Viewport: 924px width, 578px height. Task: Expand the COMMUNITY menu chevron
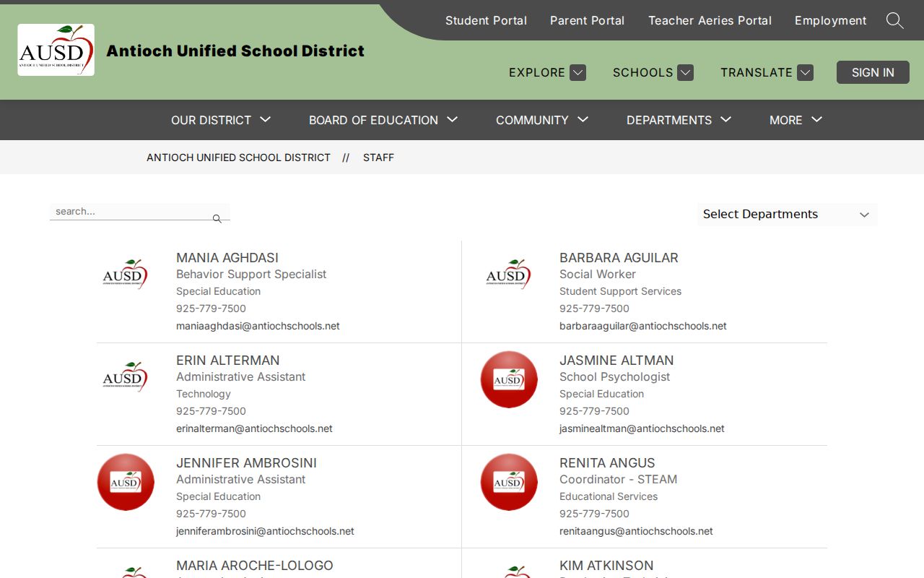(583, 119)
